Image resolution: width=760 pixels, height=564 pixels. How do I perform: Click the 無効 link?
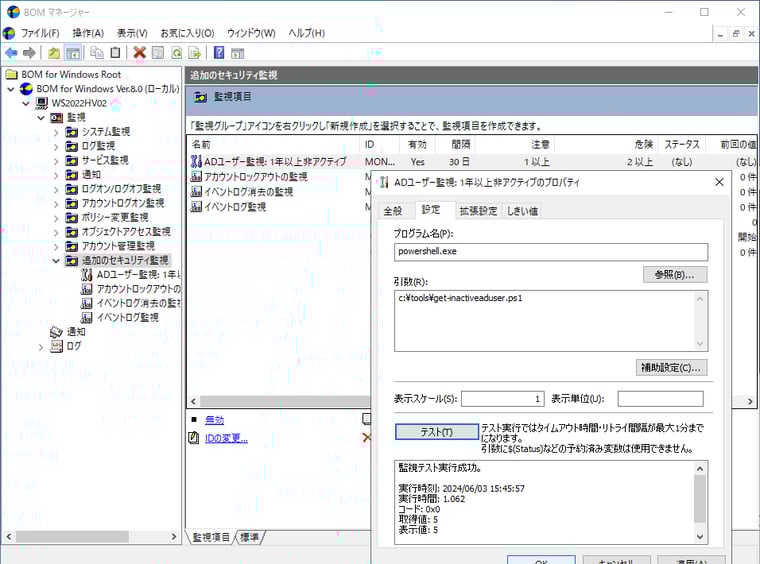click(214, 420)
